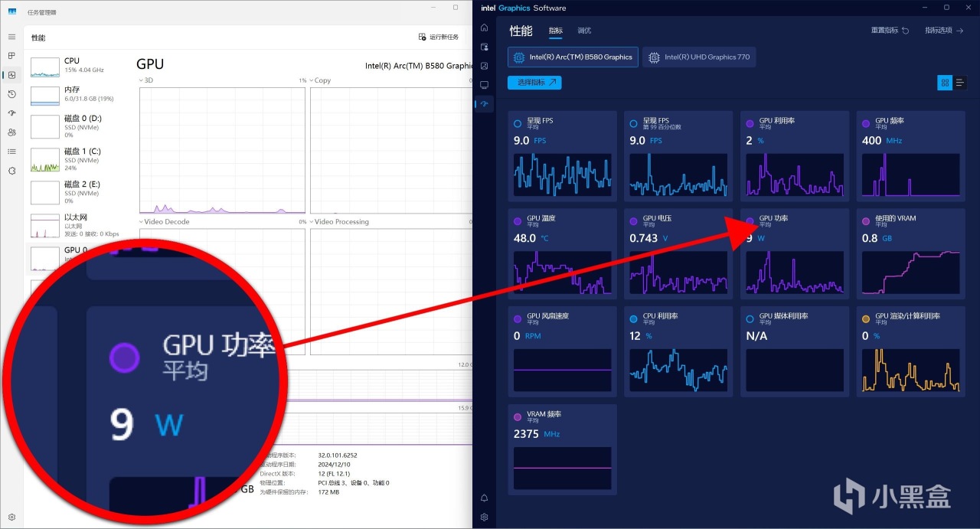The height and width of the screenshot is (529, 980).
Task: Open second sidebar icon below Home in Intel Graphics
Action: pos(484,47)
